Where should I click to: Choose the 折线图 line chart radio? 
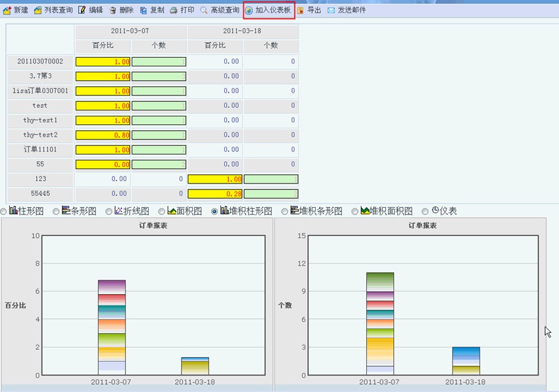[109, 211]
